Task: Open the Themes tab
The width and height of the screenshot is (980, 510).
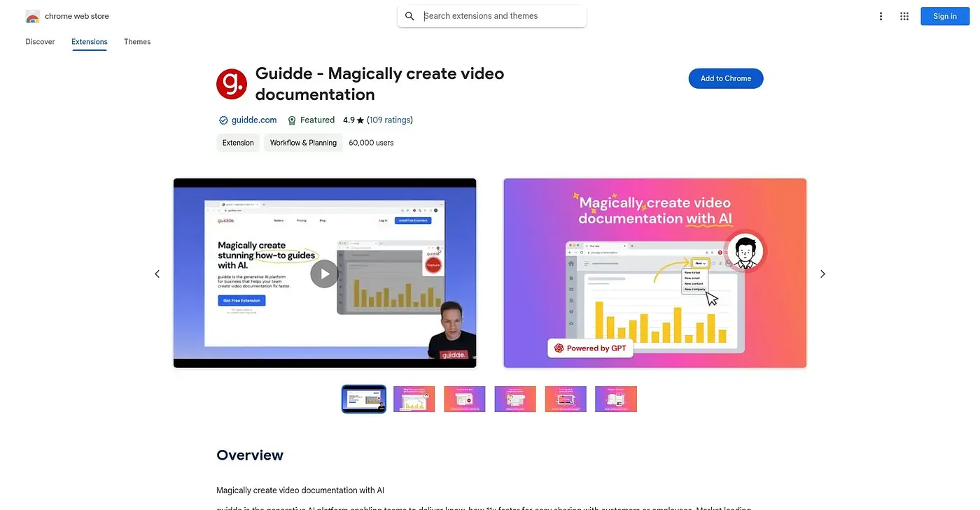Action: (137, 42)
